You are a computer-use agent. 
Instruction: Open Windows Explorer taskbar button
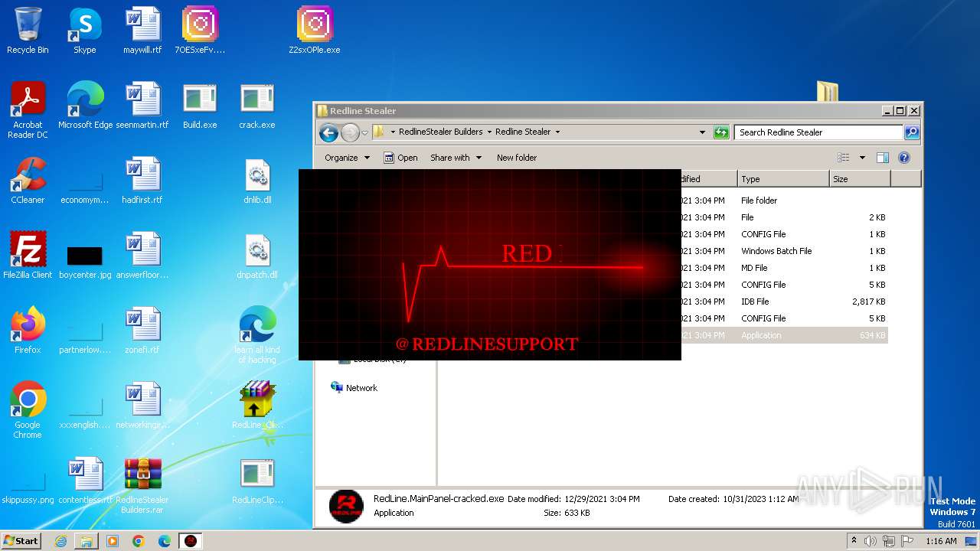pos(87,541)
